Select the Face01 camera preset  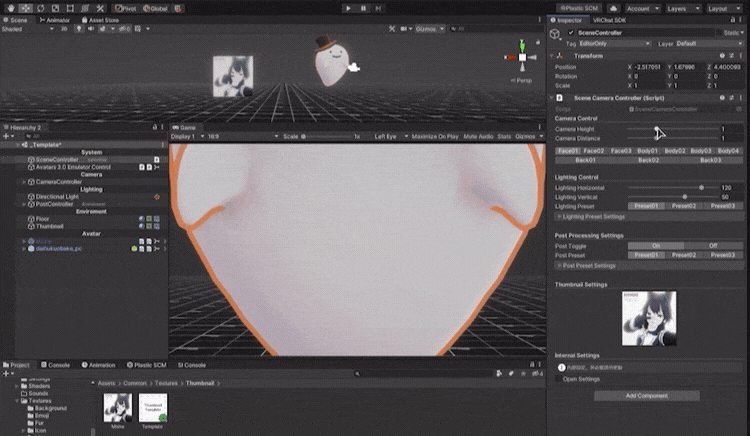tap(568, 151)
